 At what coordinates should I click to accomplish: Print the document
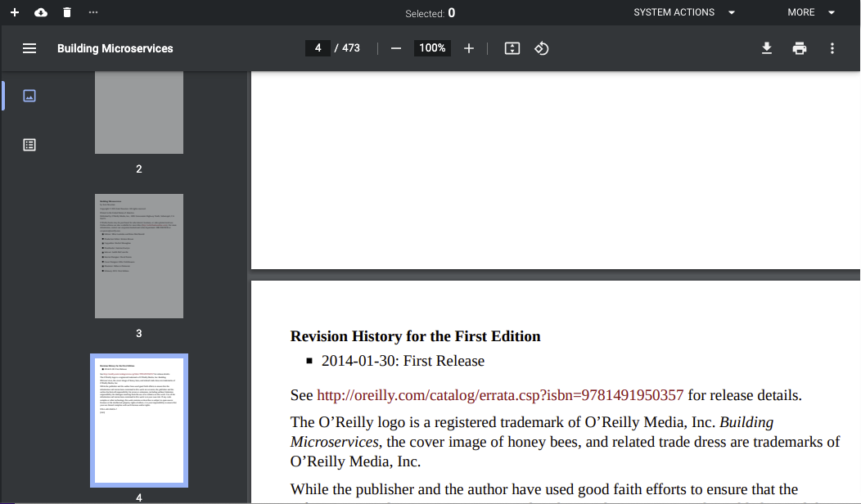(800, 48)
